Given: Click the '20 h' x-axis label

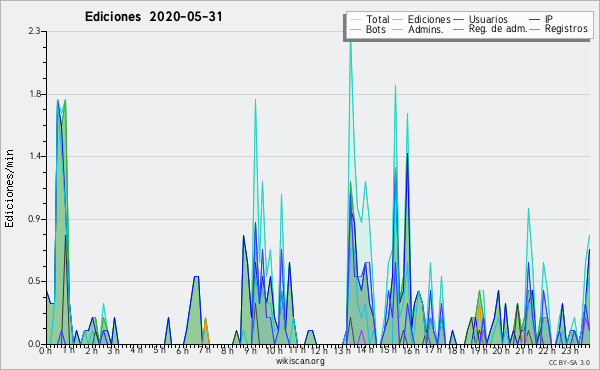Looking at the screenshot, I should 501,351.
